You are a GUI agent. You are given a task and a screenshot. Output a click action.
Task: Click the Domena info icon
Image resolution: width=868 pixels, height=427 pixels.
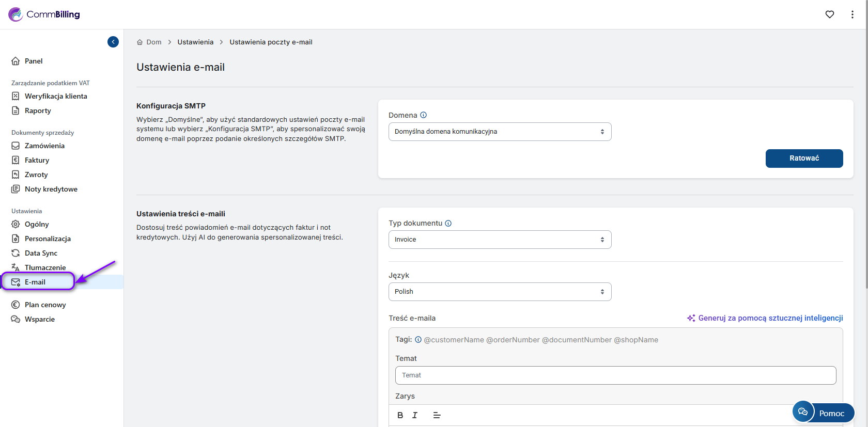pyautogui.click(x=423, y=115)
